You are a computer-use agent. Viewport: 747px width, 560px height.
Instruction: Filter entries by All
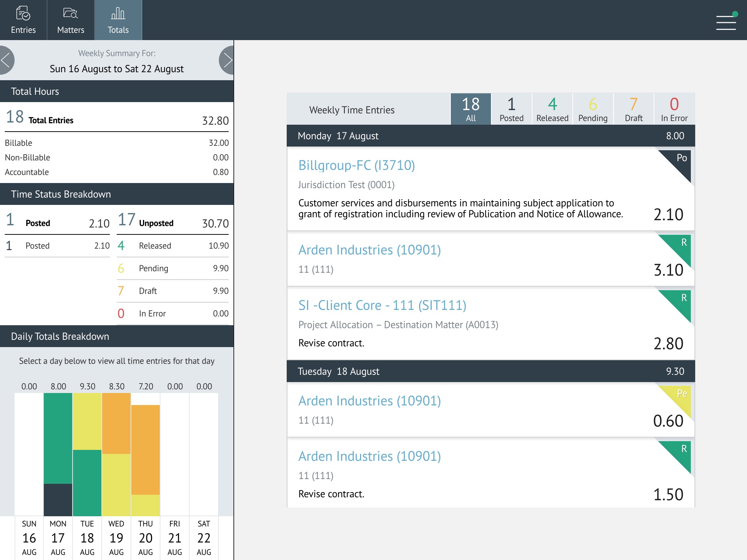pos(471,109)
